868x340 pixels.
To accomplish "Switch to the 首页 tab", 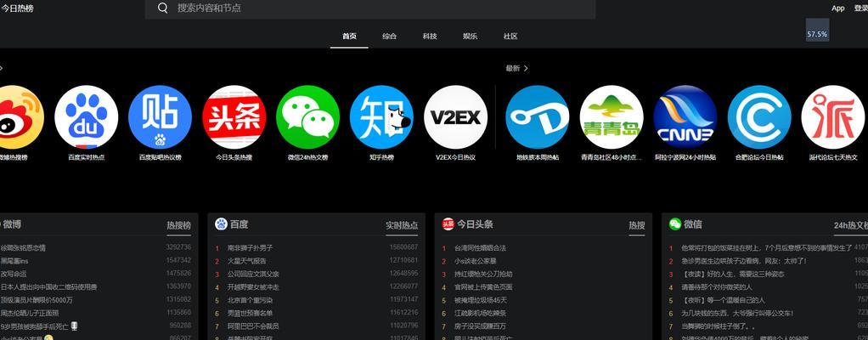I will point(349,36).
